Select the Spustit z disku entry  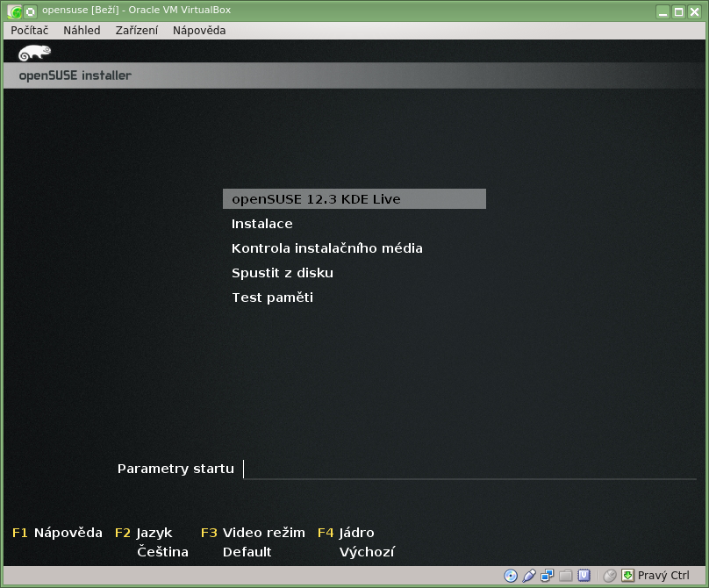283,273
